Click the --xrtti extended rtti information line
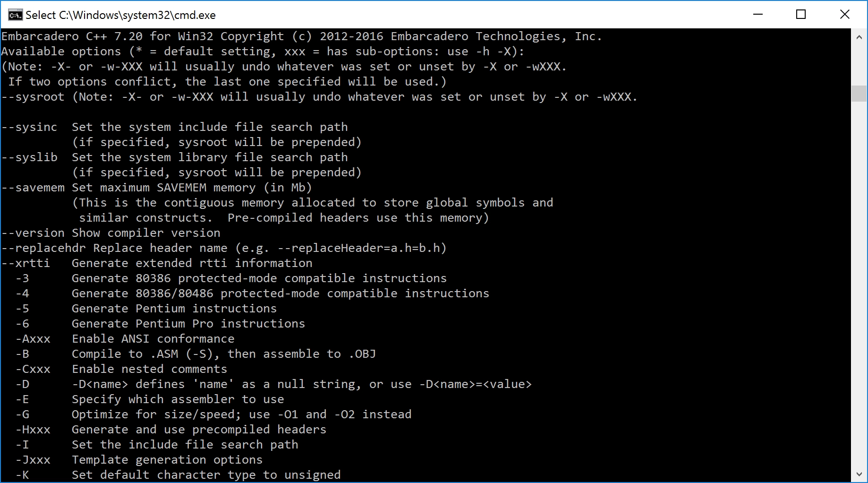The height and width of the screenshot is (483, 868). coord(156,263)
